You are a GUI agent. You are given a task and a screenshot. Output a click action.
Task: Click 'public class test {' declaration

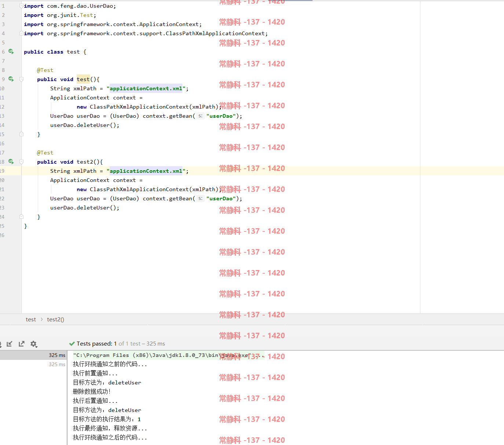[55, 52]
